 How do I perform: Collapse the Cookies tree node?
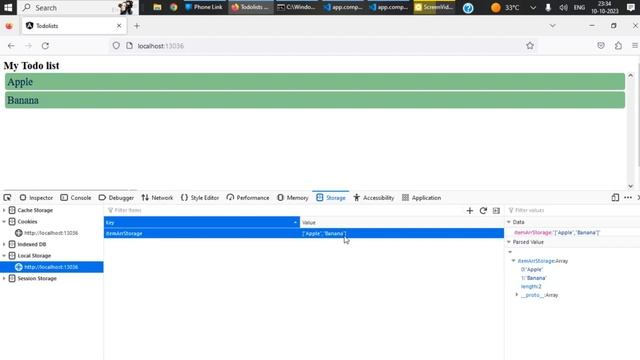[4, 222]
